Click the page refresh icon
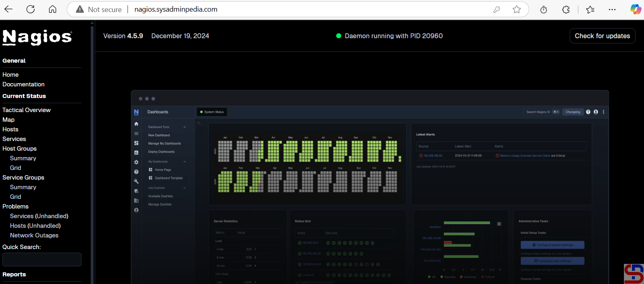Image resolution: width=644 pixels, height=284 pixels. (x=31, y=9)
